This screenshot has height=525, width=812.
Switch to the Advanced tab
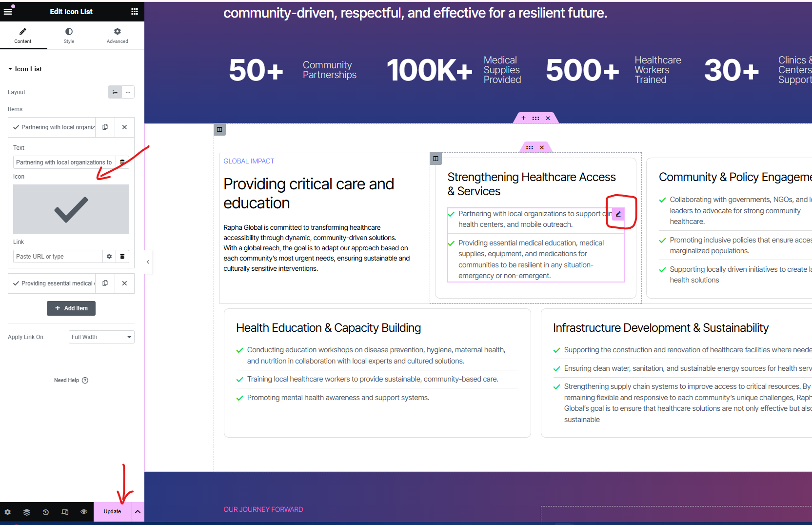(x=118, y=35)
